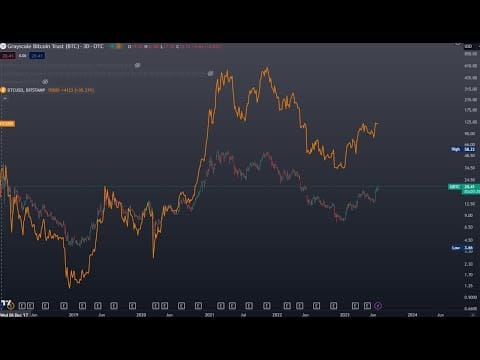
Task: Click the 125.00 price scale value
Action: tap(470, 122)
